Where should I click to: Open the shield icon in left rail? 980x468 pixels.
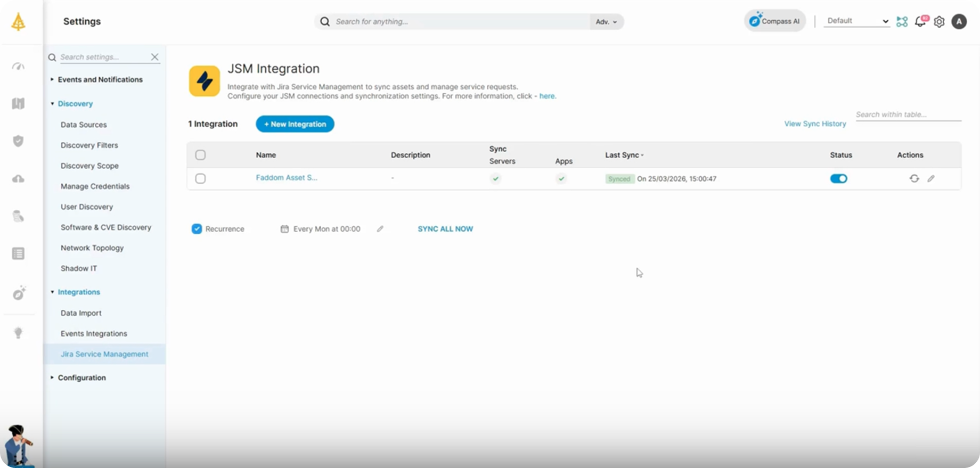pos(18,141)
